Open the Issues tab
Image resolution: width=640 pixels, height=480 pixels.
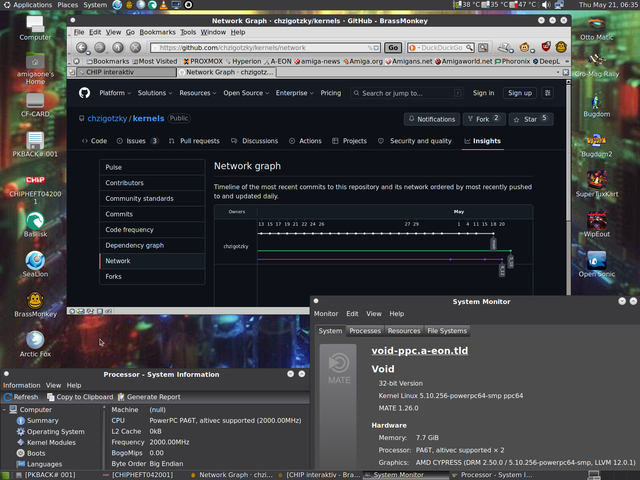click(x=138, y=141)
